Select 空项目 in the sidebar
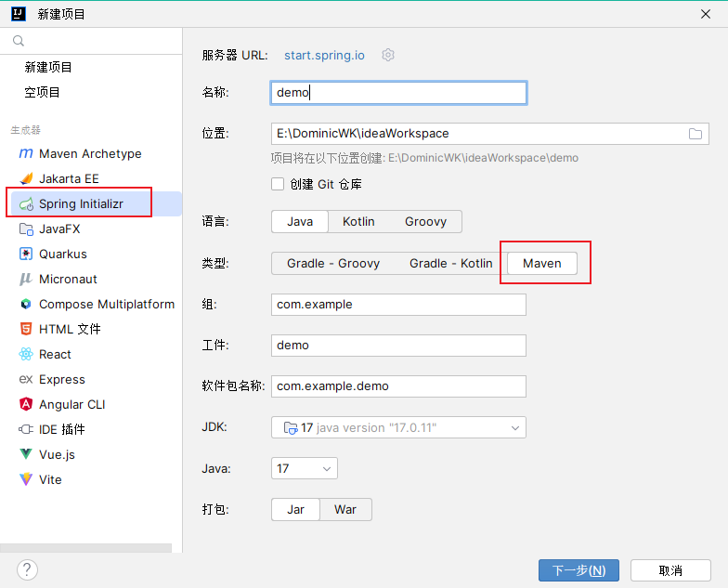This screenshot has width=728, height=588. (43, 92)
